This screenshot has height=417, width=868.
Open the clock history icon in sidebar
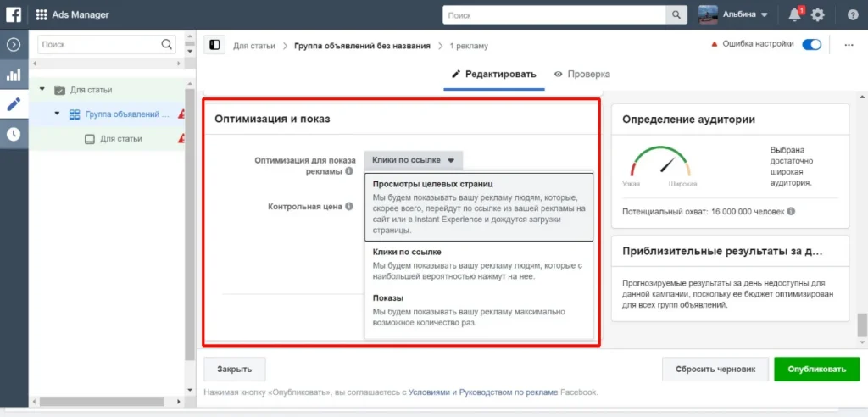pos(14,133)
